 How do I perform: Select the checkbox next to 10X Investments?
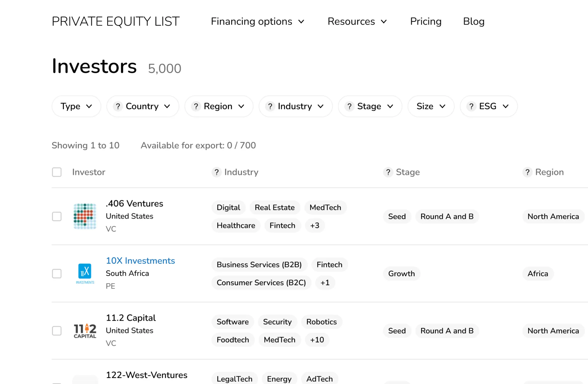click(57, 274)
